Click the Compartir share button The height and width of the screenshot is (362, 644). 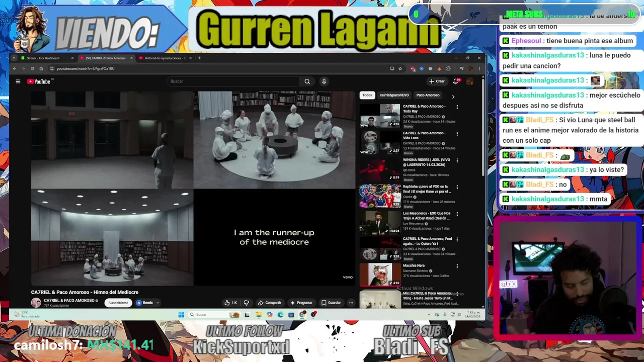click(270, 303)
